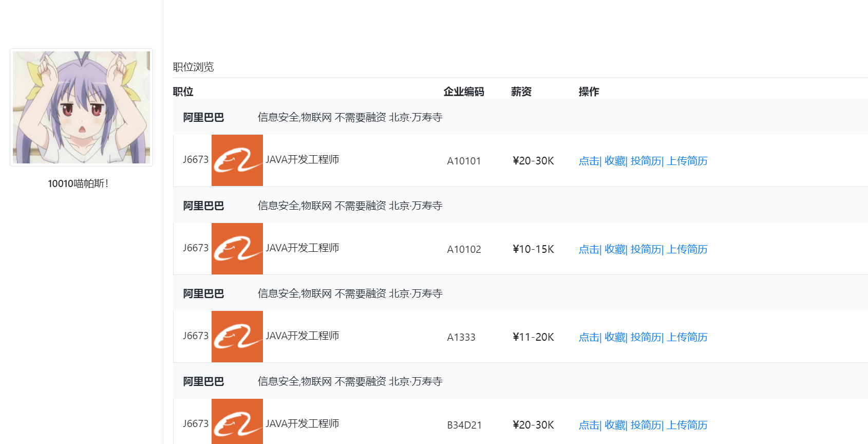Click 点击 link for job A10101
The width and height of the screenshot is (868, 444).
tap(589, 161)
